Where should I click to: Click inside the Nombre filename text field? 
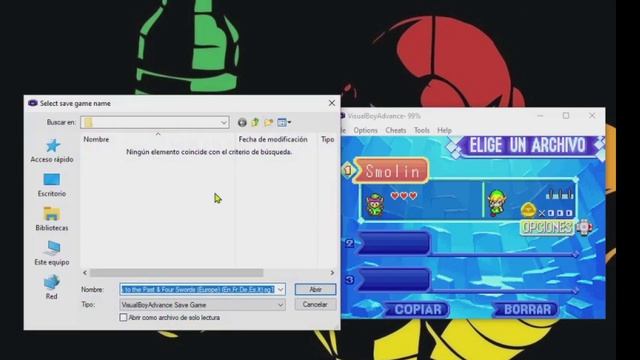point(198,289)
